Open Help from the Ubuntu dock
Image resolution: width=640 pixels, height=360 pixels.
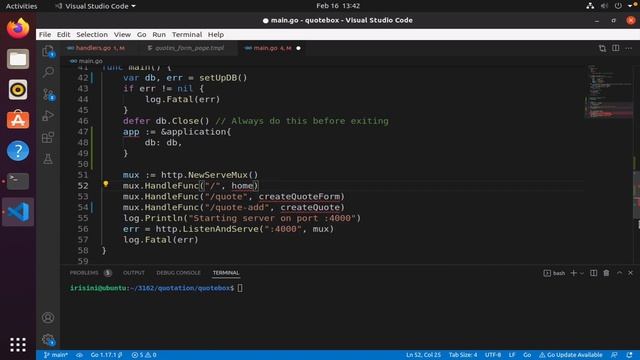pos(18,151)
